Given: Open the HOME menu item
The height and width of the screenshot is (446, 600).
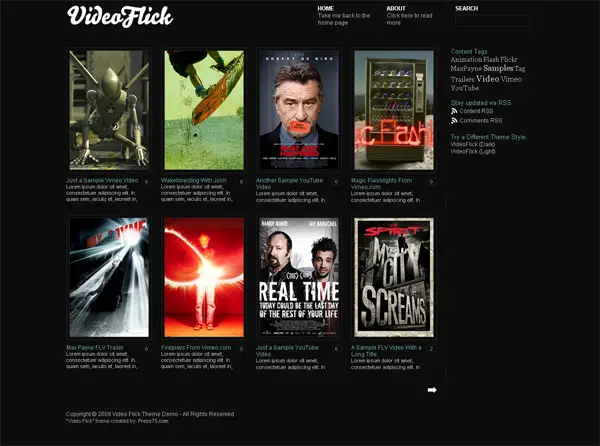Looking at the screenshot, I should coord(326,8).
